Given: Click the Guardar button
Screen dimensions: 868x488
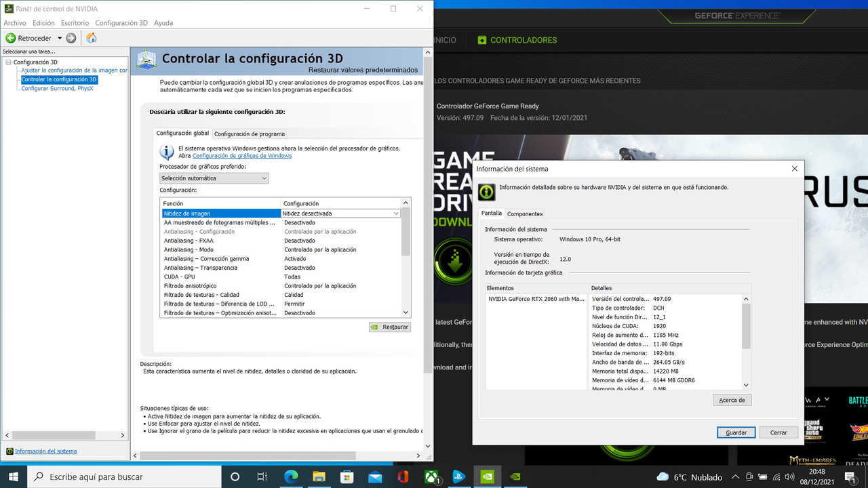Looking at the screenshot, I should [x=736, y=432].
